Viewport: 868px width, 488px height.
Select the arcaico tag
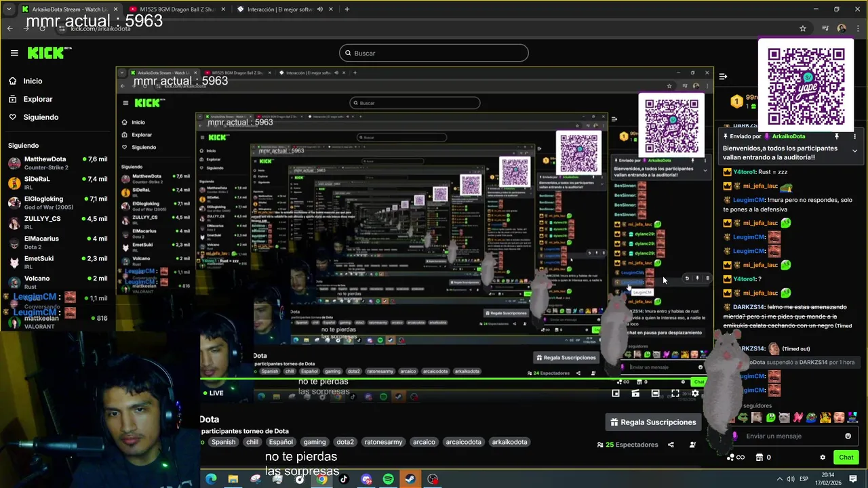coord(424,442)
